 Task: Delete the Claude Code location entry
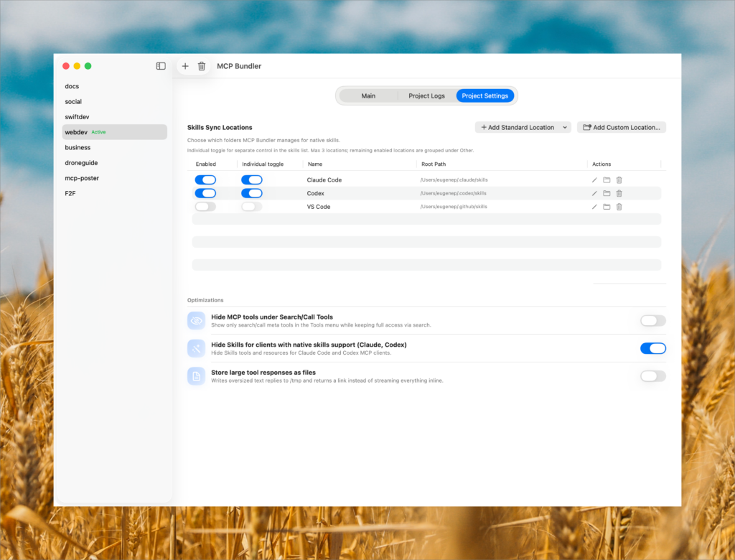tap(619, 180)
